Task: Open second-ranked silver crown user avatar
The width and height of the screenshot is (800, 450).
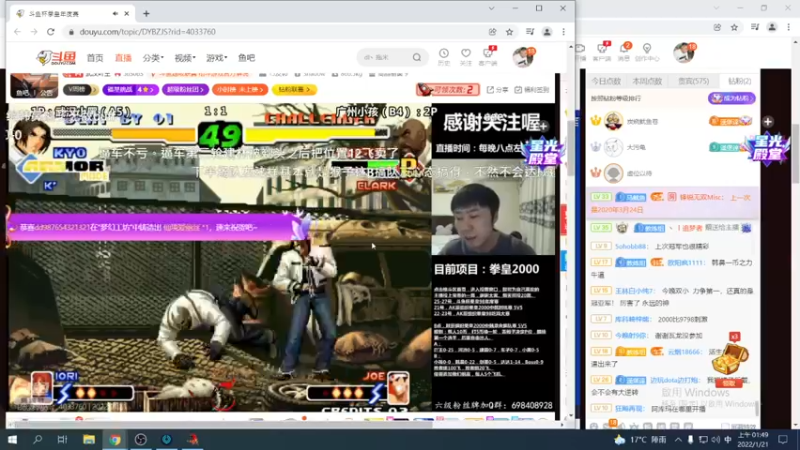Action: click(613, 147)
